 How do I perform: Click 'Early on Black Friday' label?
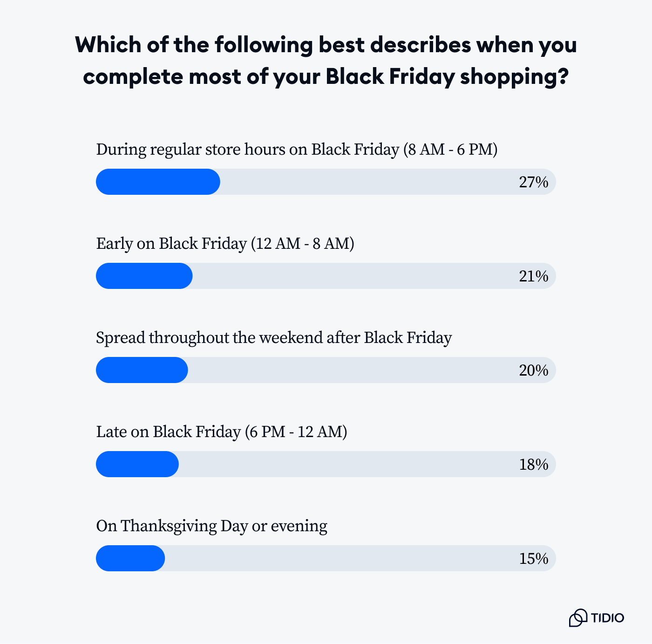pyautogui.click(x=225, y=244)
